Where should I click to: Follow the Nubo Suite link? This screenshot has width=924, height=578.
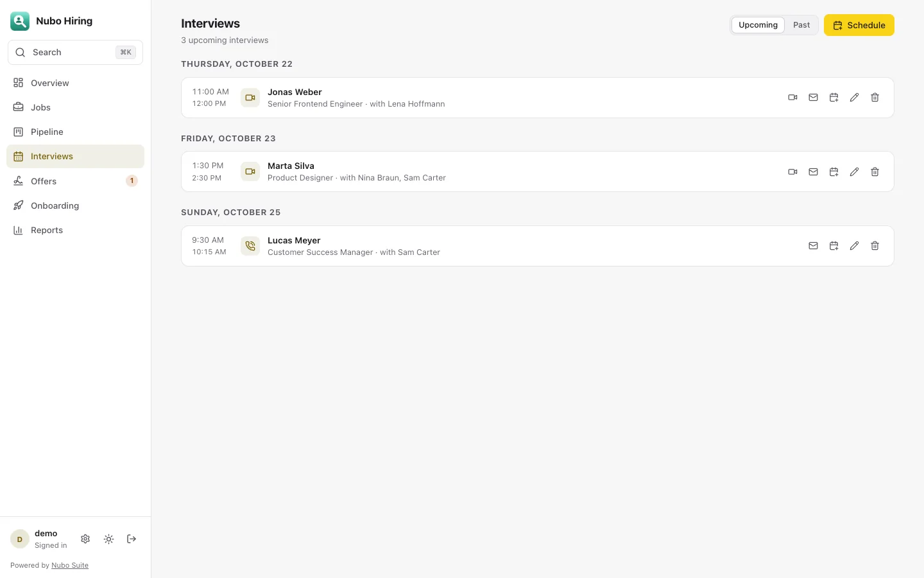click(70, 565)
